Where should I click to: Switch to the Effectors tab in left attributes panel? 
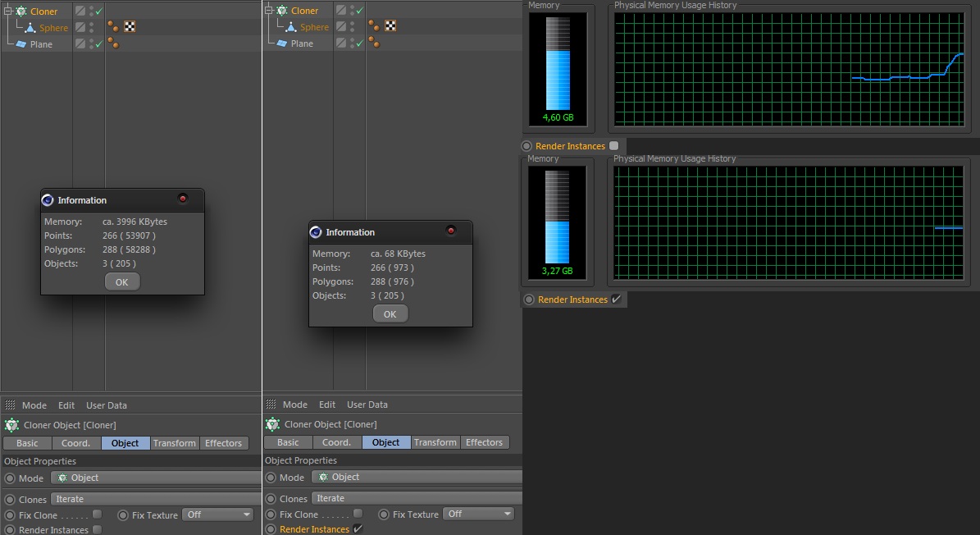pyautogui.click(x=224, y=443)
